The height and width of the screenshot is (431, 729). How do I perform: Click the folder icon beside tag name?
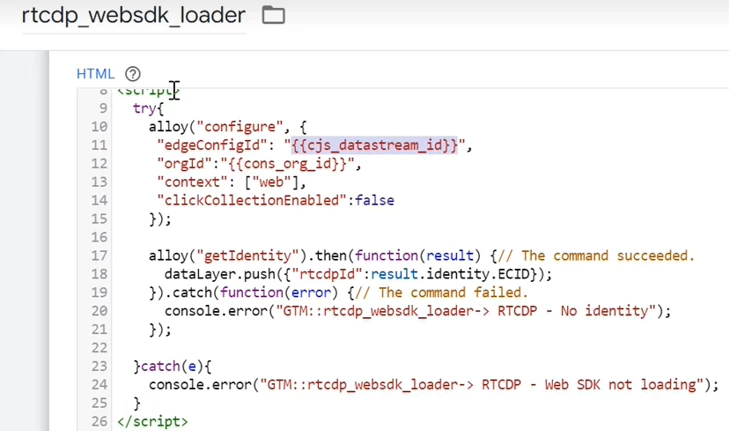273,15
